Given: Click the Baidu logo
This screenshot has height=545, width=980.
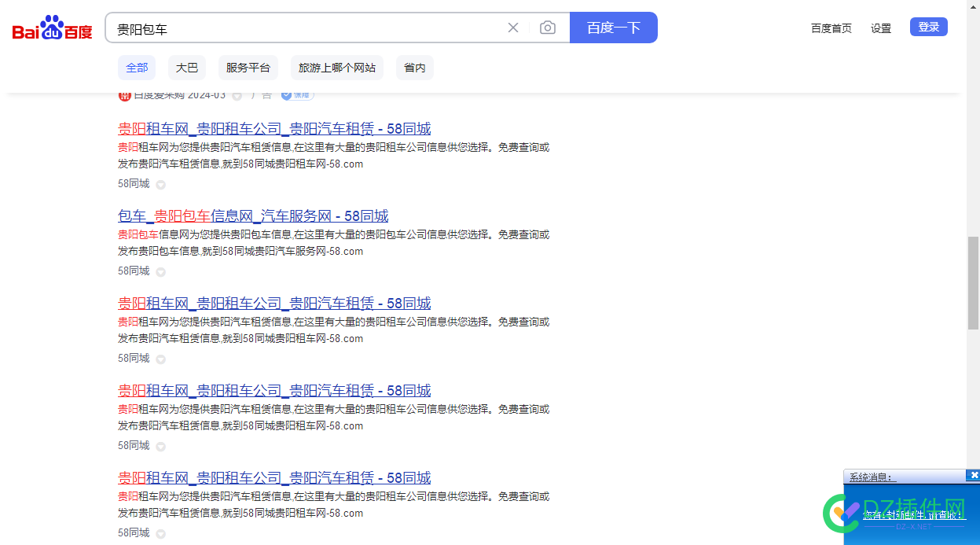Looking at the screenshot, I should click(52, 29).
